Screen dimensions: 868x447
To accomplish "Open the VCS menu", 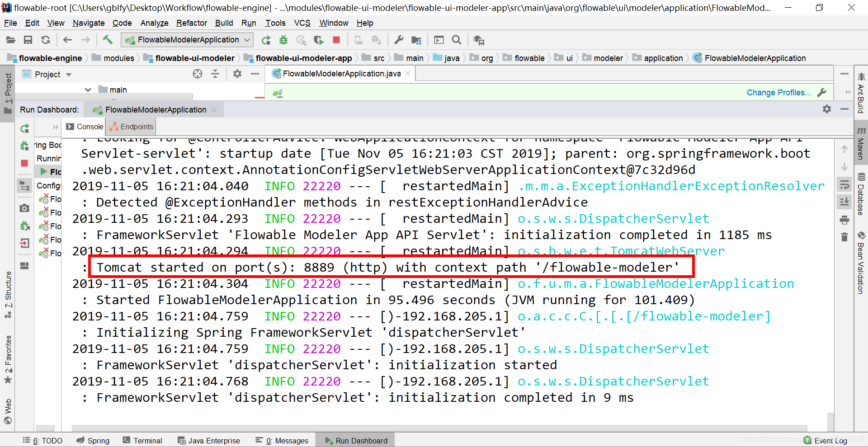I will coord(302,23).
